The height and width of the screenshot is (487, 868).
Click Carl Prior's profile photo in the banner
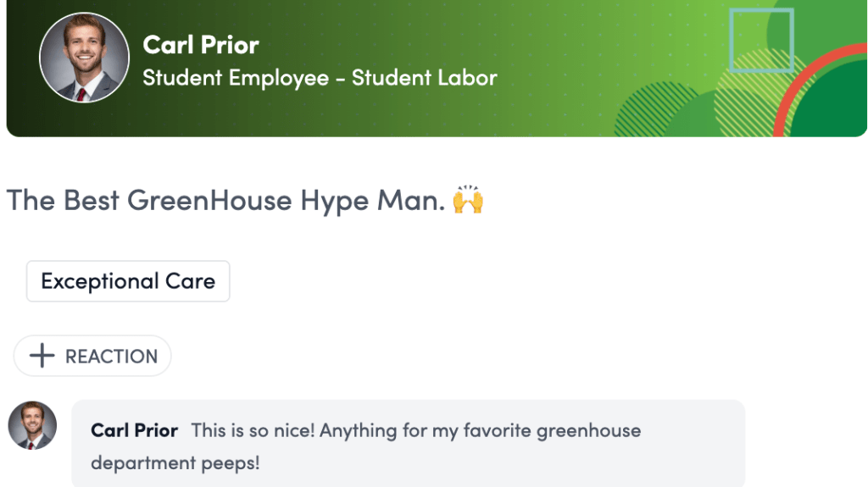pyautogui.click(x=84, y=58)
